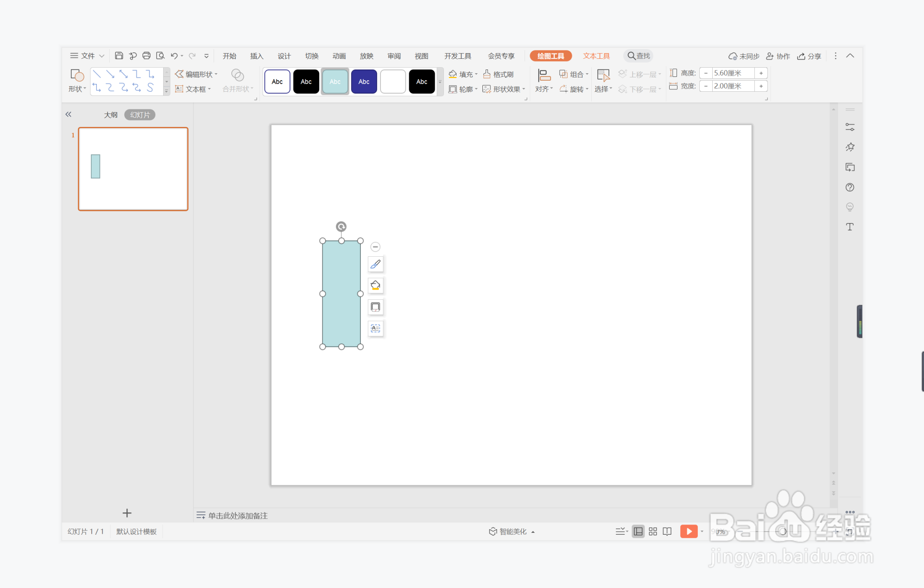Open the 形状 shapes gallery button
Image resolution: width=924 pixels, height=588 pixels.
[77, 81]
